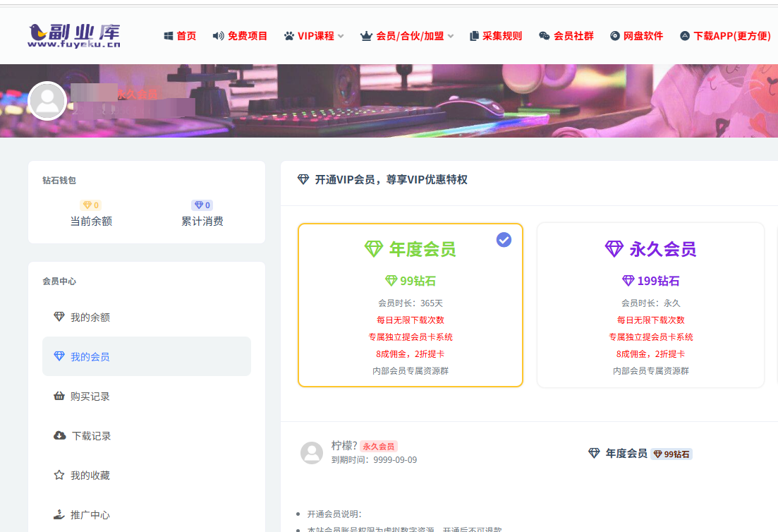778x532 pixels.
Task: Open the 会员社群 nav item
Action: pyautogui.click(x=566, y=36)
